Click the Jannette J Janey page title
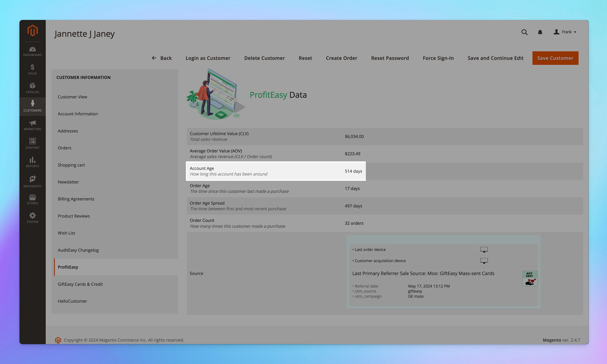 pos(84,34)
